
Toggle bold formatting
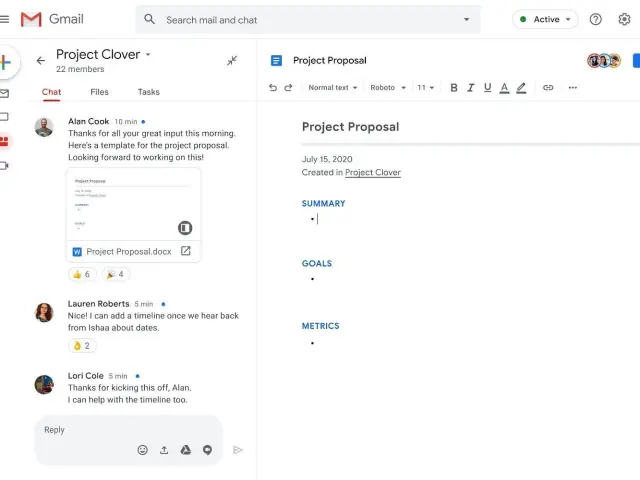[454, 88]
